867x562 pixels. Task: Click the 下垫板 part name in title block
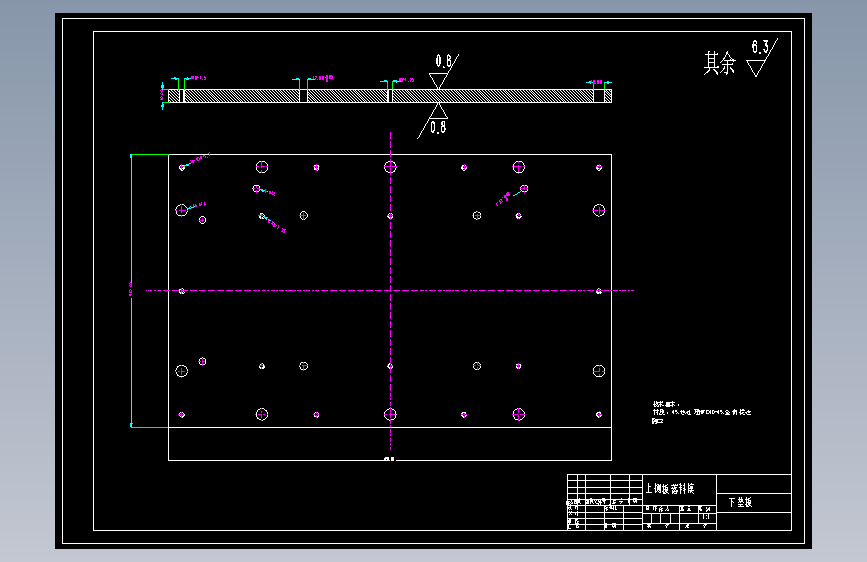point(740,502)
